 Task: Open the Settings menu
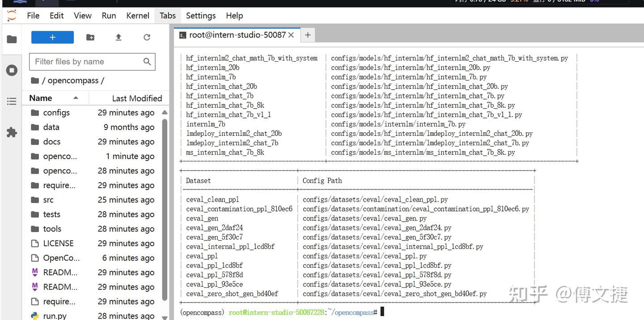pos(201,16)
